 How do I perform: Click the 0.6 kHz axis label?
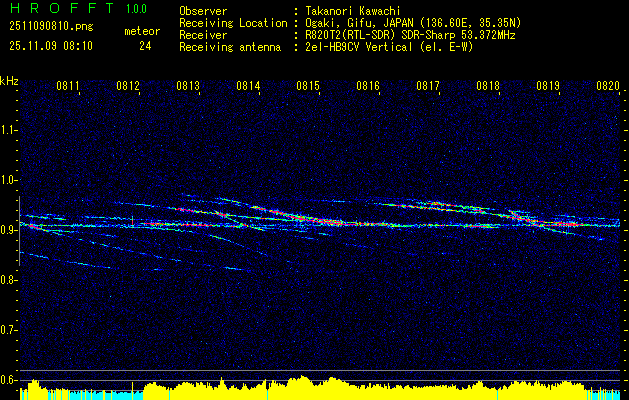tap(8, 380)
